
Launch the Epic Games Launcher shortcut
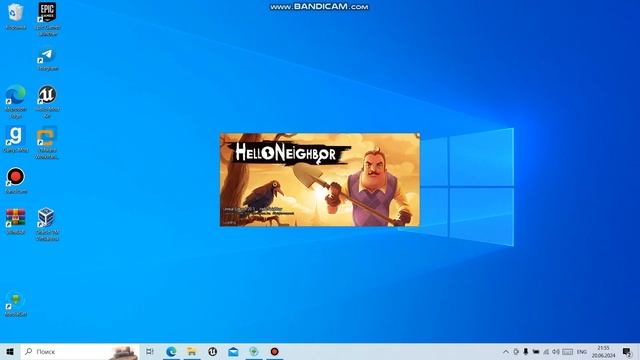click(47, 19)
